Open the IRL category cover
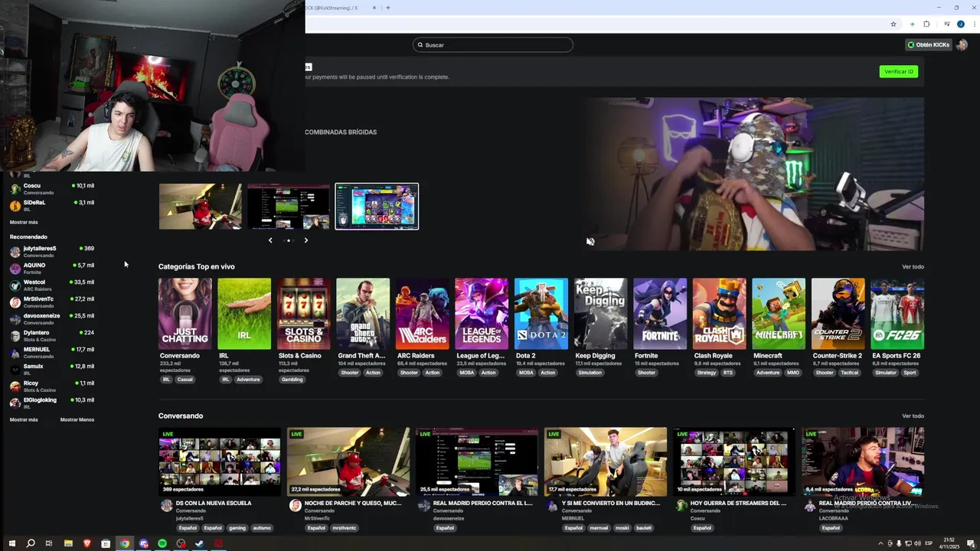Image resolution: width=980 pixels, height=551 pixels. click(x=244, y=314)
